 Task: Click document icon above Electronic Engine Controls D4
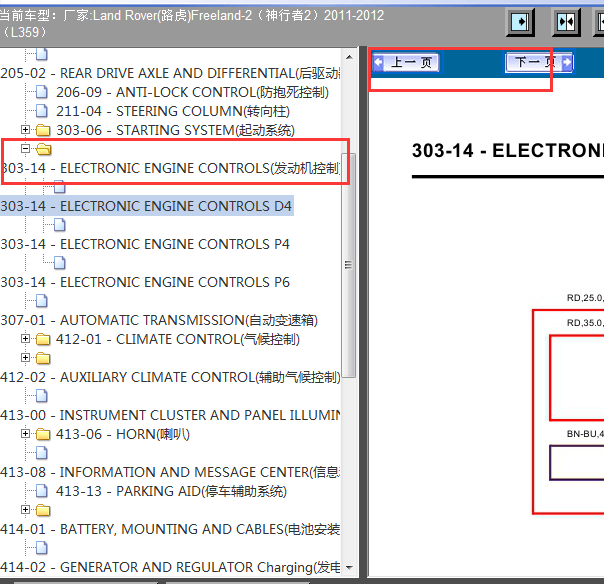click(60, 187)
